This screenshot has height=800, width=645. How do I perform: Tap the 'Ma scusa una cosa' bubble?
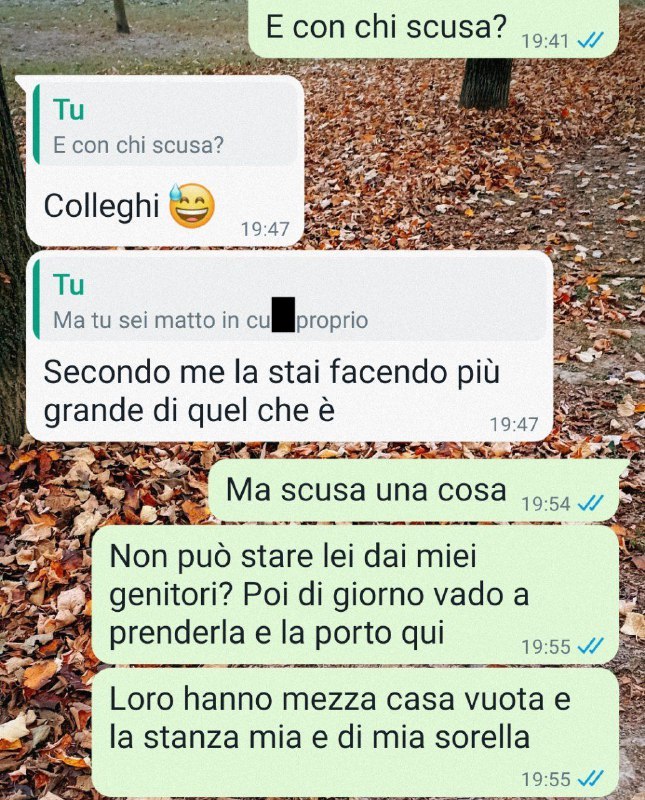(x=414, y=490)
